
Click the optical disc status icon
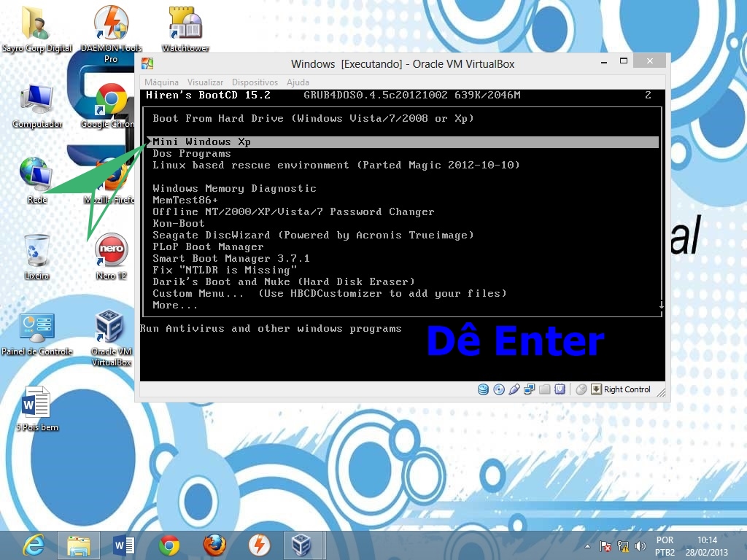[499, 389]
